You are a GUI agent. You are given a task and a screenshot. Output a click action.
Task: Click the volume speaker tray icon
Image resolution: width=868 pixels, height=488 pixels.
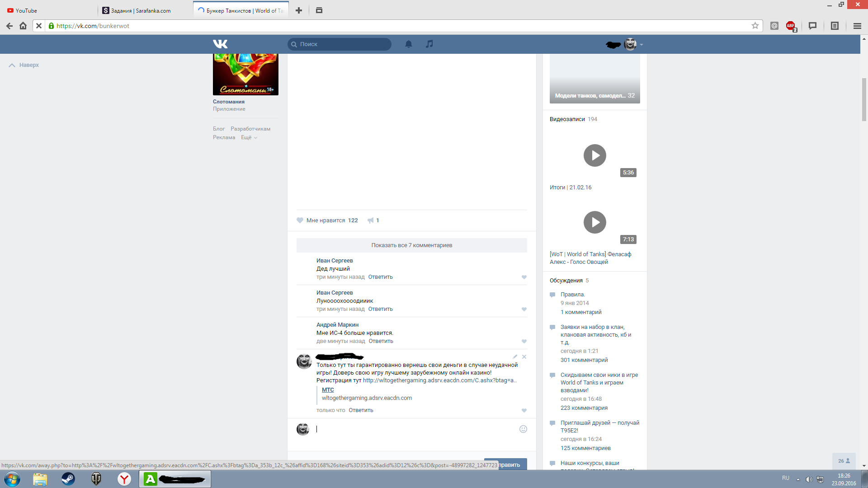pyautogui.click(x=809, y=479)
